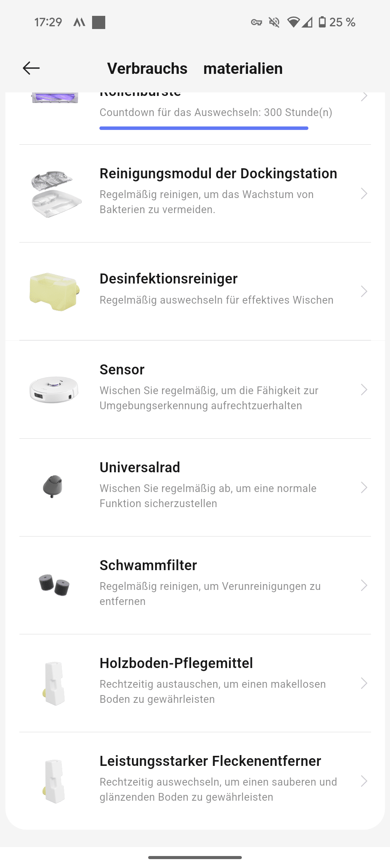The height and width of the screenshot is (868, 390).
Task: Open Universalrad details via chevron
Action: (x=364, y=487)
